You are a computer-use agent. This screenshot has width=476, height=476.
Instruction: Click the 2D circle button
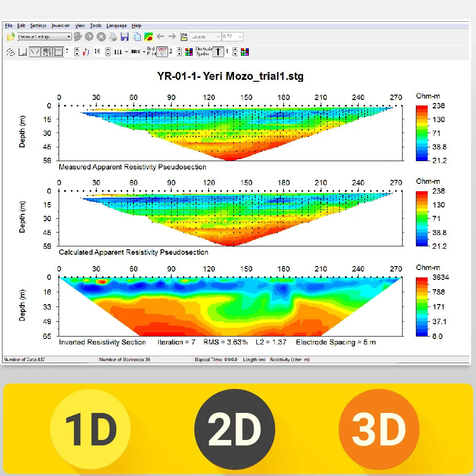[235, 429]
